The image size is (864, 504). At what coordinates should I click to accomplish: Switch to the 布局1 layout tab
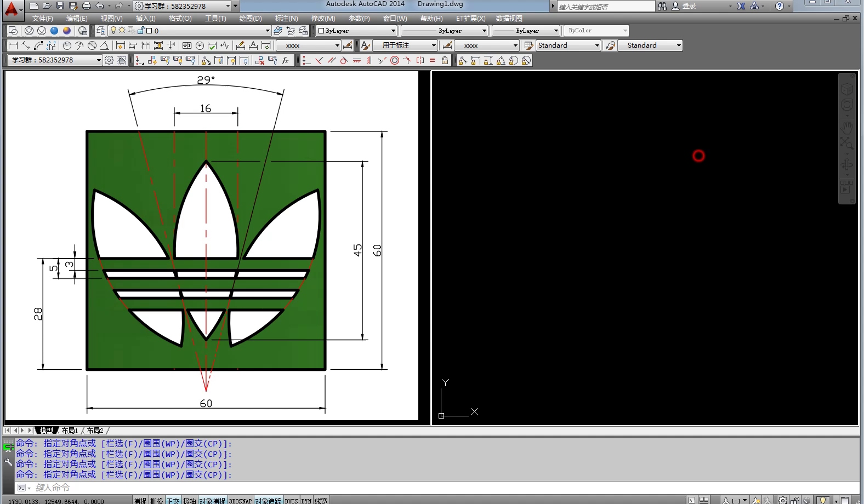coord(70,431)
